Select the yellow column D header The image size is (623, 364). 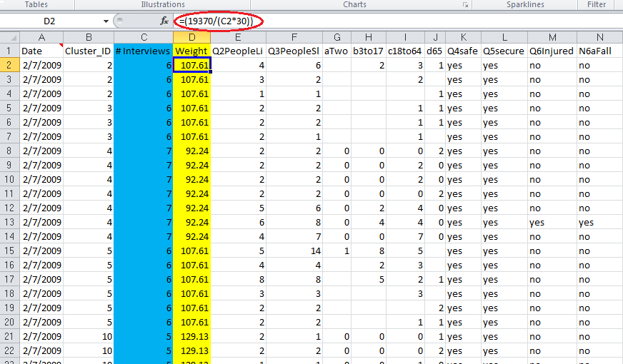point(191,37)
